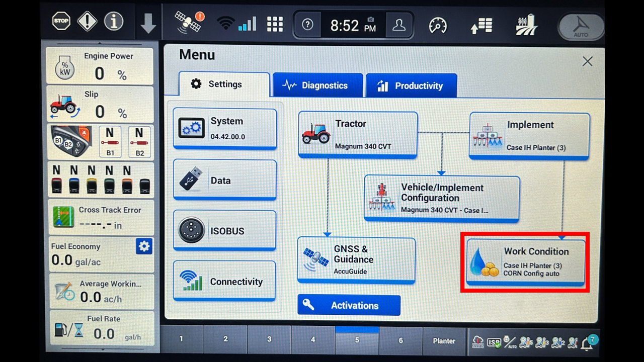The height and width of the screenshot is (362, 644).
Task: Open the app grid menu icon
Action: click(275, 24)
